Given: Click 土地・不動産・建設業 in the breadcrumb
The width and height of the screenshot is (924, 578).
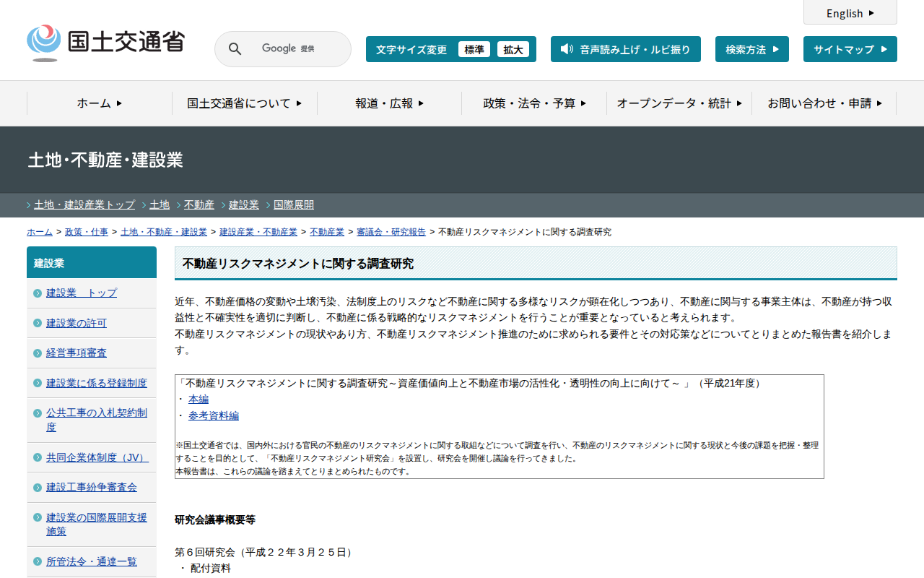Looking at the screenshot, I should (x=164, y=232).
